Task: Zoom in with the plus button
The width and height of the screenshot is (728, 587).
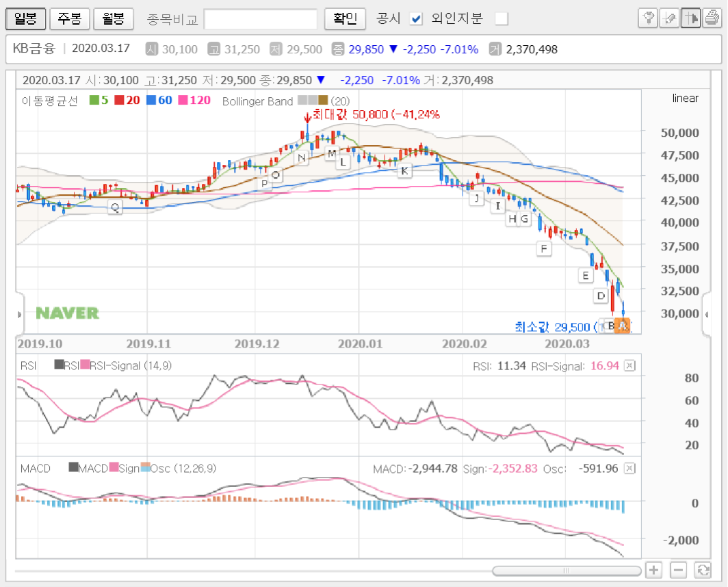Action: coord(653,570)
